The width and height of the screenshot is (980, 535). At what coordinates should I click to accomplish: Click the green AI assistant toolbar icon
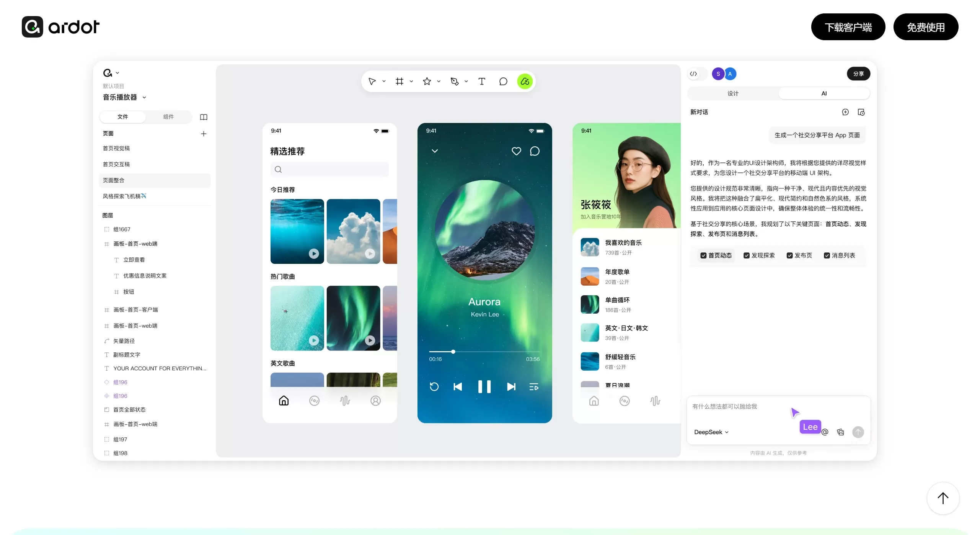(x=525, y=81)
